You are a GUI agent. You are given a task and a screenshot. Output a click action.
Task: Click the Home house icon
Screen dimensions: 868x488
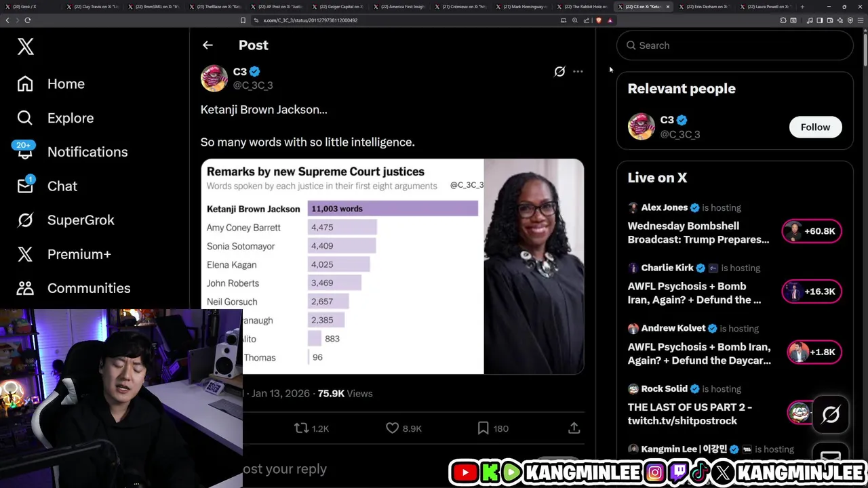[x=25, y=84]
